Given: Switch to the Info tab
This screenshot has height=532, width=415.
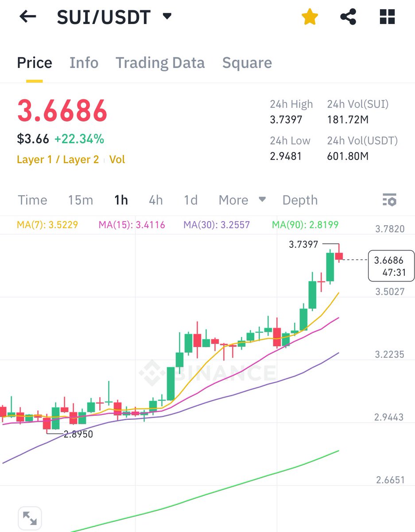Looking at the screenshot, I should (84, 63).
